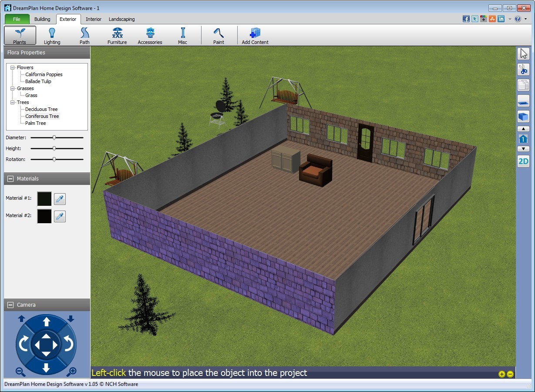Collapse the Trees tree node
535x392 pixels.
13,102
